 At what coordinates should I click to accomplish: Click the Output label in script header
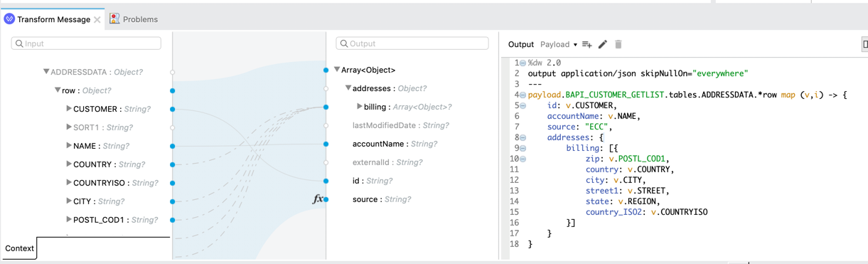click(x=520, y=44)
